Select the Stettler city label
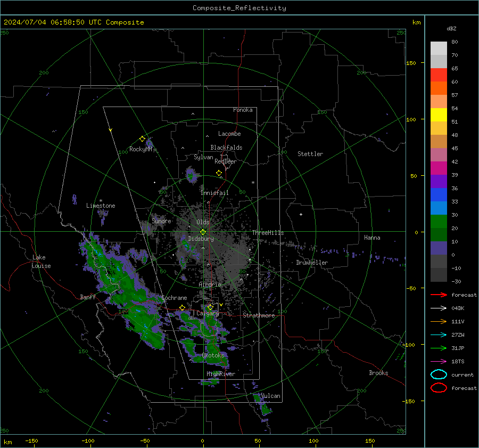The width and height of the screenshot is (479, 448). 310,154
